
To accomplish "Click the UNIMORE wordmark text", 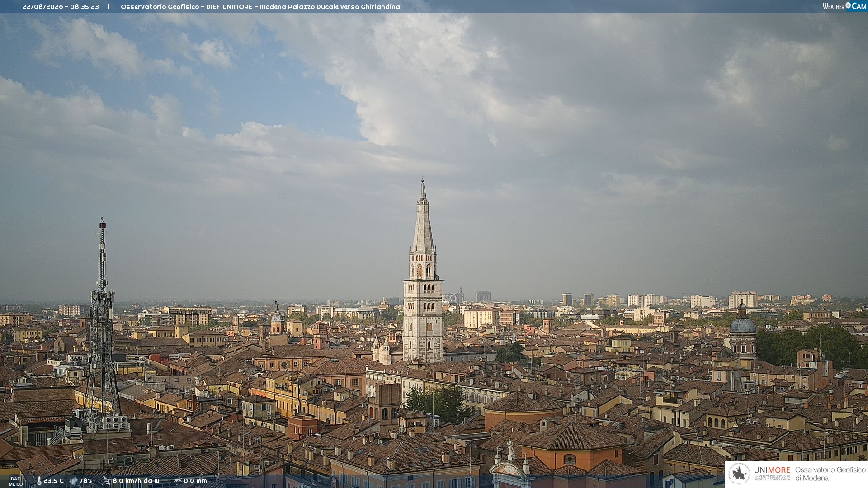I will pyautogui.click(x=772, y=470).
